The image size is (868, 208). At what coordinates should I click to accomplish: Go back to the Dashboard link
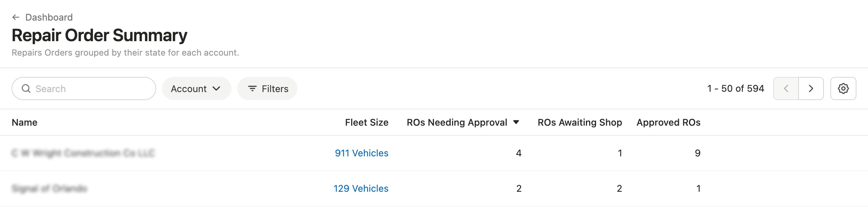(x=49, y=17)
